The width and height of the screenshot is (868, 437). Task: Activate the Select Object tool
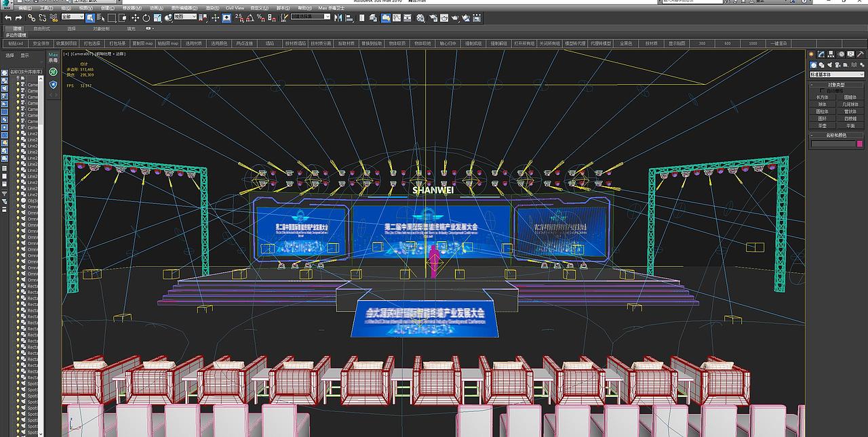90,18
